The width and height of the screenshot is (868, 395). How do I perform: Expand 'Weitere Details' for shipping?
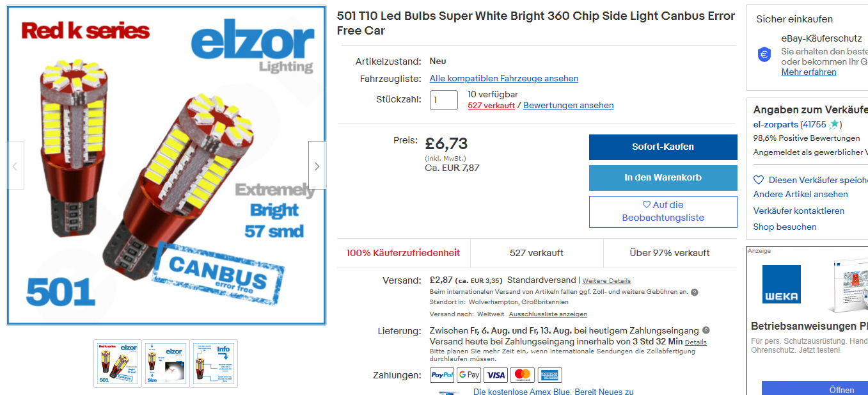pyautogui.click(x=606, y=281)
